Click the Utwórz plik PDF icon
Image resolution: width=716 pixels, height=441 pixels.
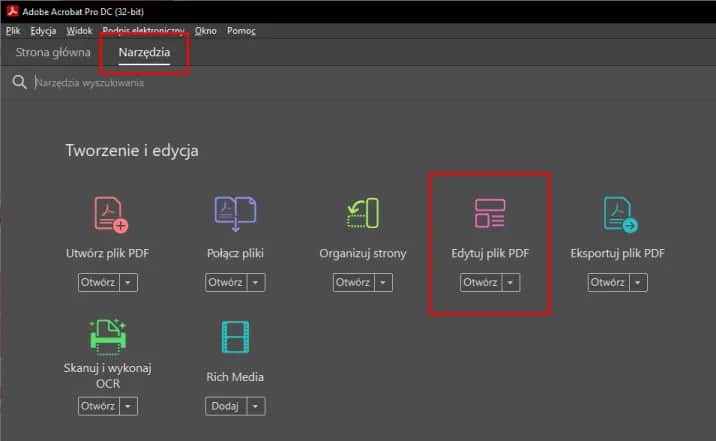tap(108, 214)
